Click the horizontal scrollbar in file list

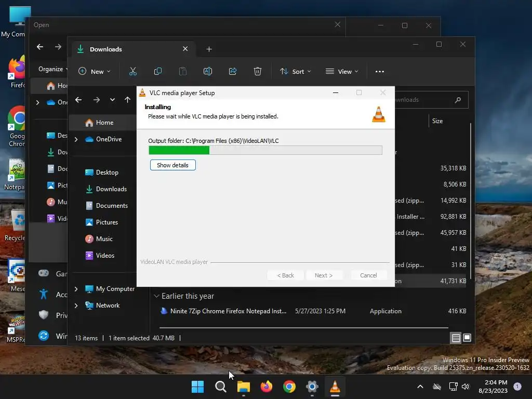point(303,328)
